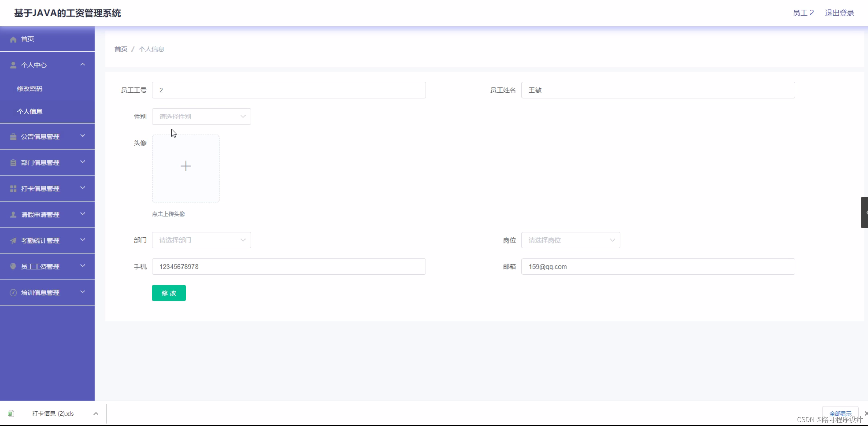Click the plus icon to upload avatar
Viewport: 868px width, 426px height.
(186, 166)
